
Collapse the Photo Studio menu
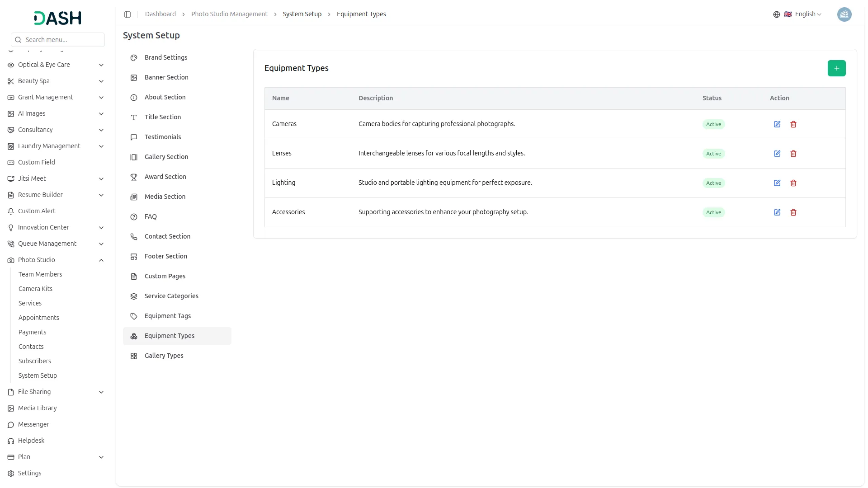[101, 260]
